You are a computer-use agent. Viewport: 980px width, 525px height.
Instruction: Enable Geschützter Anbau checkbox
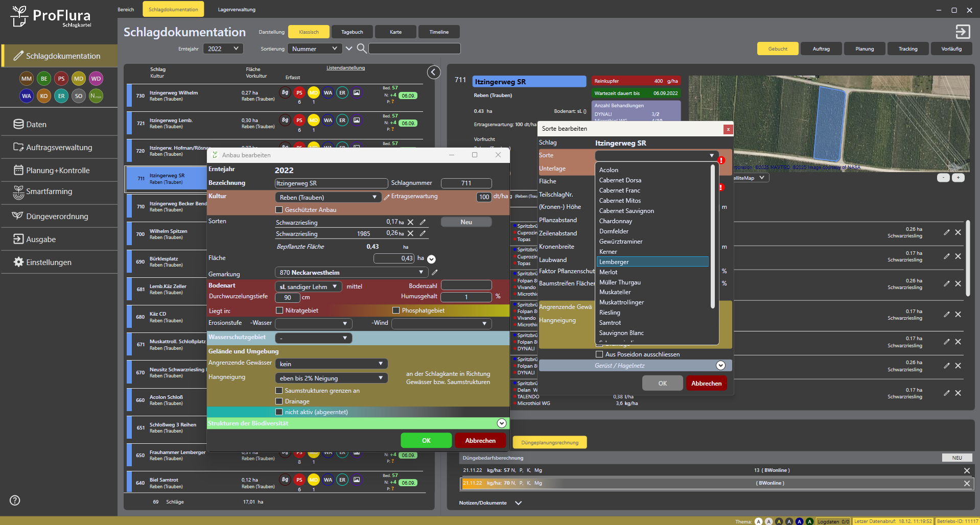pos(279,210)
